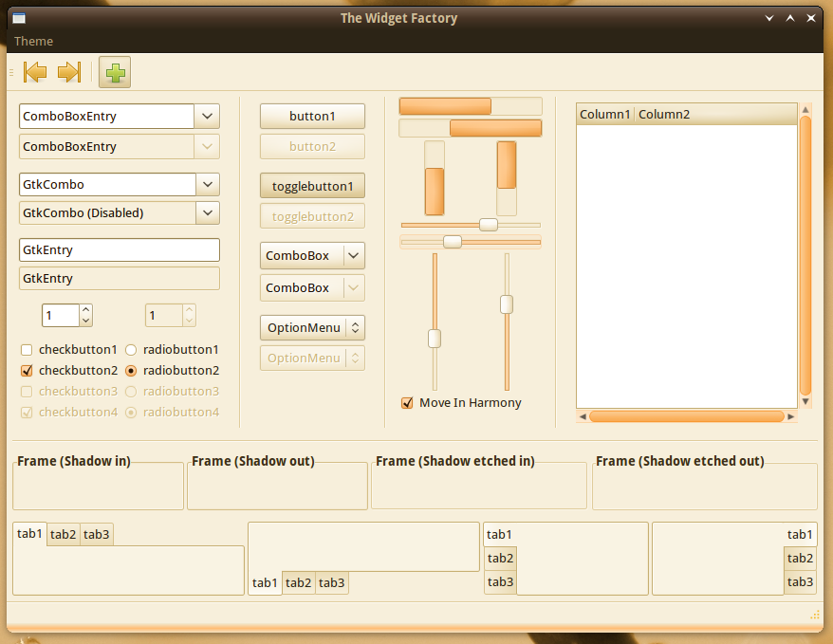Click the greyed-out ComboBoxEntry dropdown arrow
833x644 pixels.
(207, 146)
